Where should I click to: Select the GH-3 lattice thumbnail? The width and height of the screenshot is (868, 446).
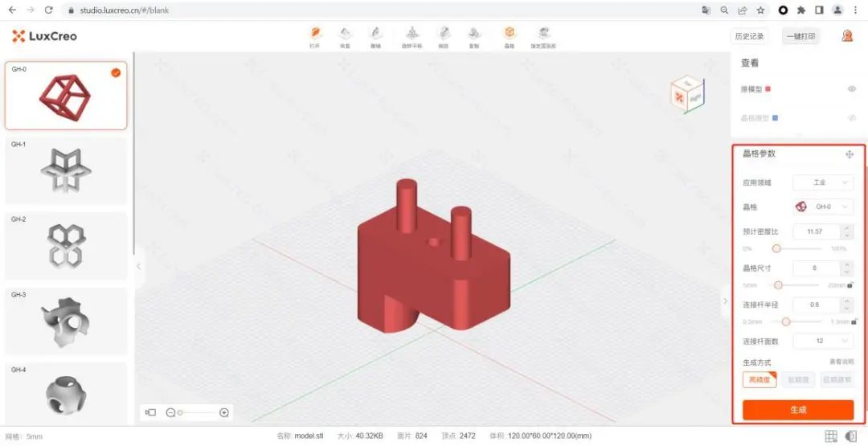(x=66, y=321)
